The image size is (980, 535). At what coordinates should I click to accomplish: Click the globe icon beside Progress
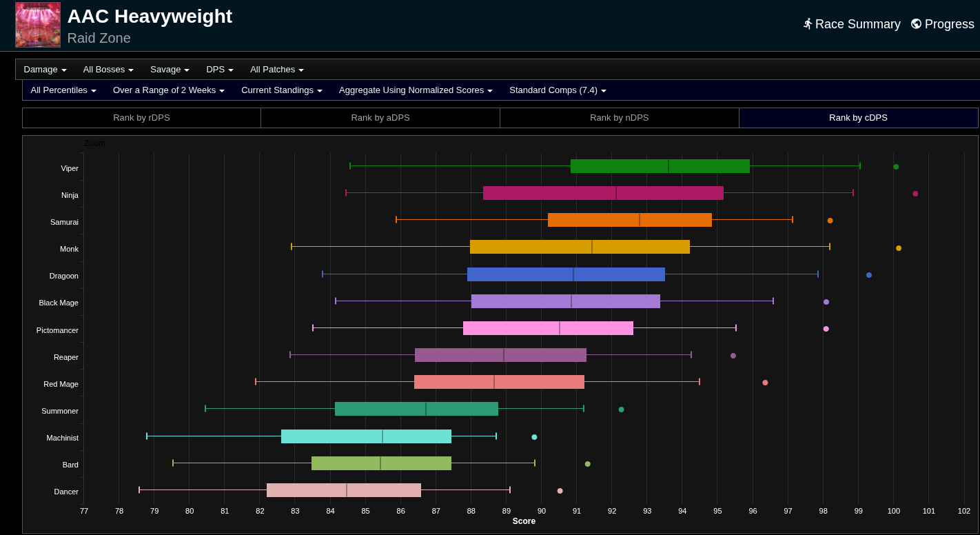(916, 24)
